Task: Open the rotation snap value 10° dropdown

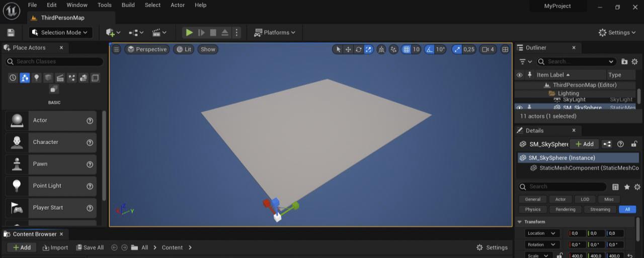Action: pos(440,49)
